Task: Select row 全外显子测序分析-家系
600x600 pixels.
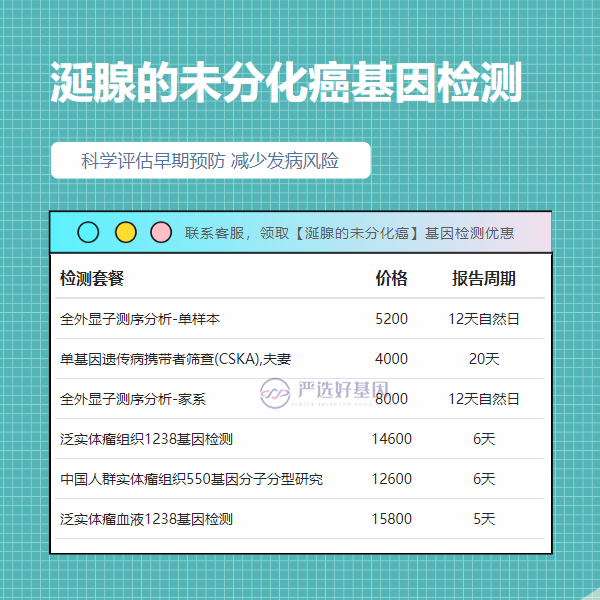Action: coord(300,399)
